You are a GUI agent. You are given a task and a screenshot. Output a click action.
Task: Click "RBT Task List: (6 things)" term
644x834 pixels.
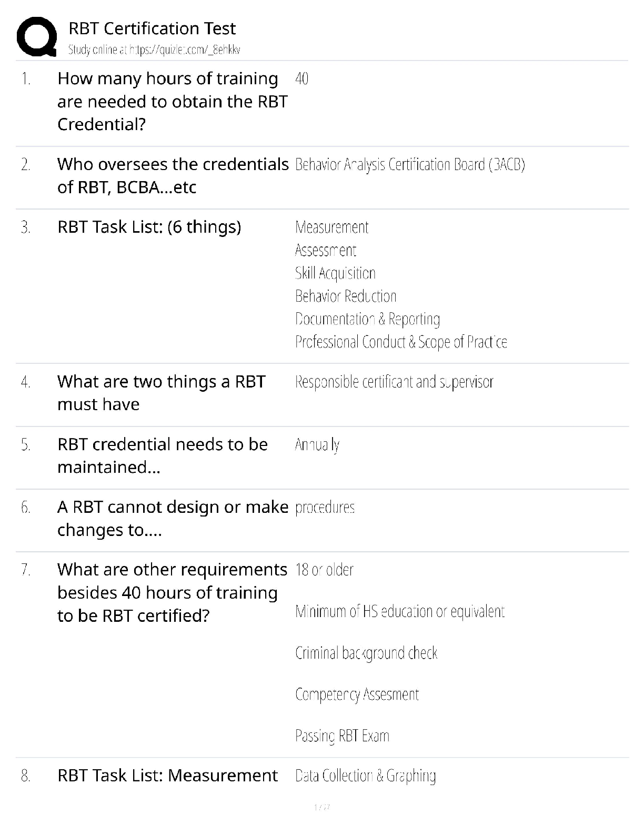coord(149,227)
